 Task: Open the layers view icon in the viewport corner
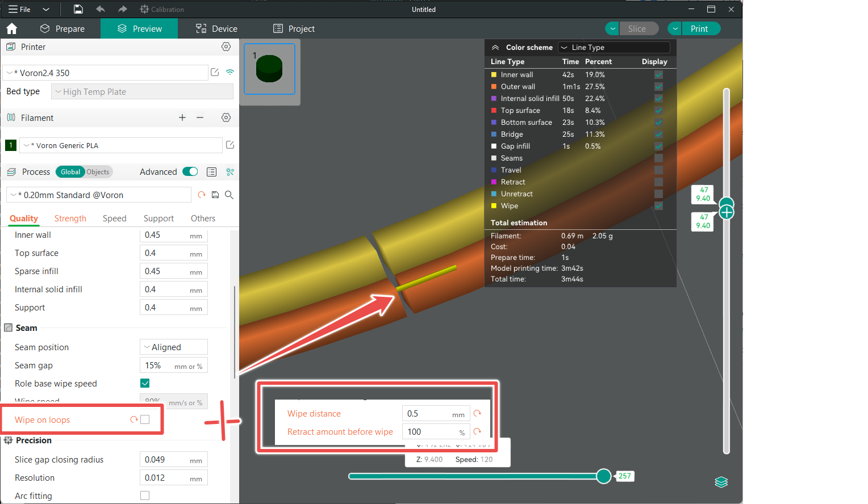click(721, 482)
